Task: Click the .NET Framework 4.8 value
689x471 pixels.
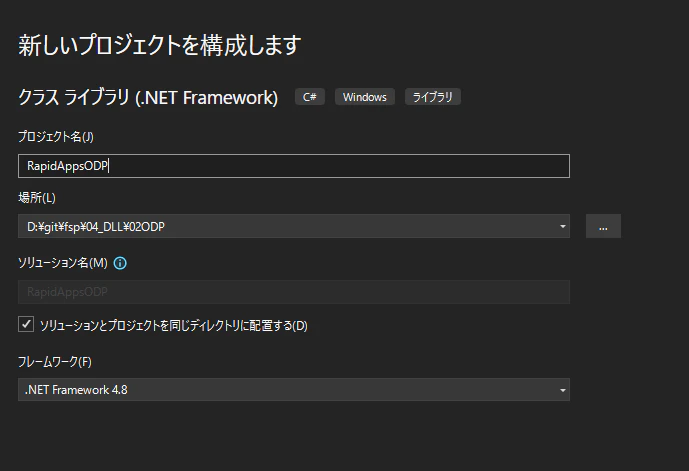Action: click(76, 390)
